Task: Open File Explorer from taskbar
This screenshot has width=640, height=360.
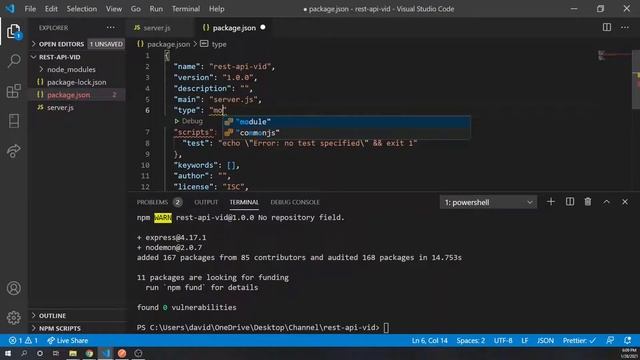Action: coord(73,353)
